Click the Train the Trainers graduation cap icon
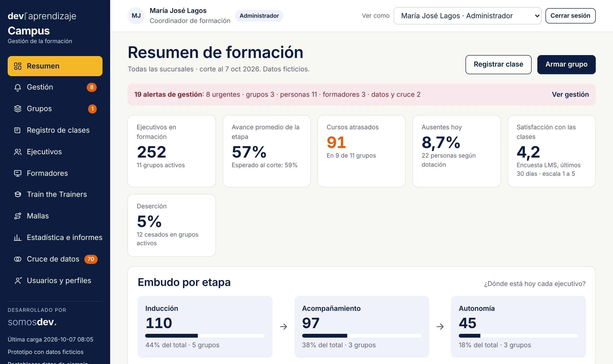Image resolution: width=613 pixels, height=364 pixels. (x=18, y=194)
